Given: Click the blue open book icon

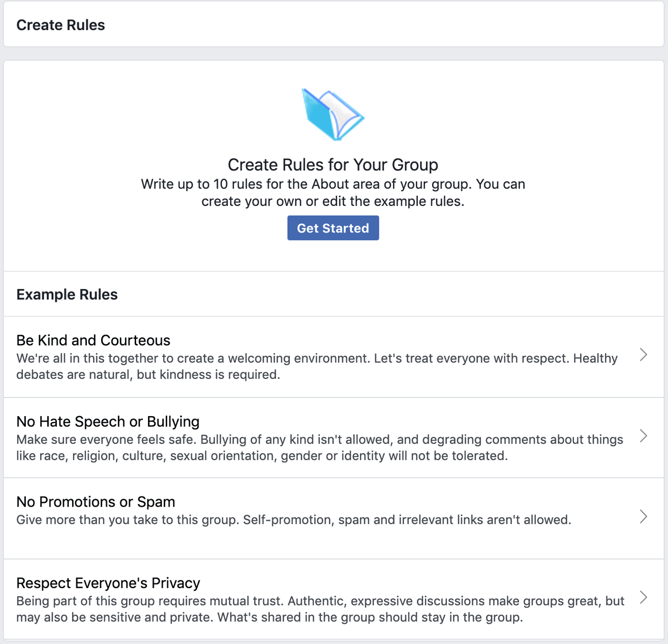Looking at the screenshot, I should click(x=333, y=114).
